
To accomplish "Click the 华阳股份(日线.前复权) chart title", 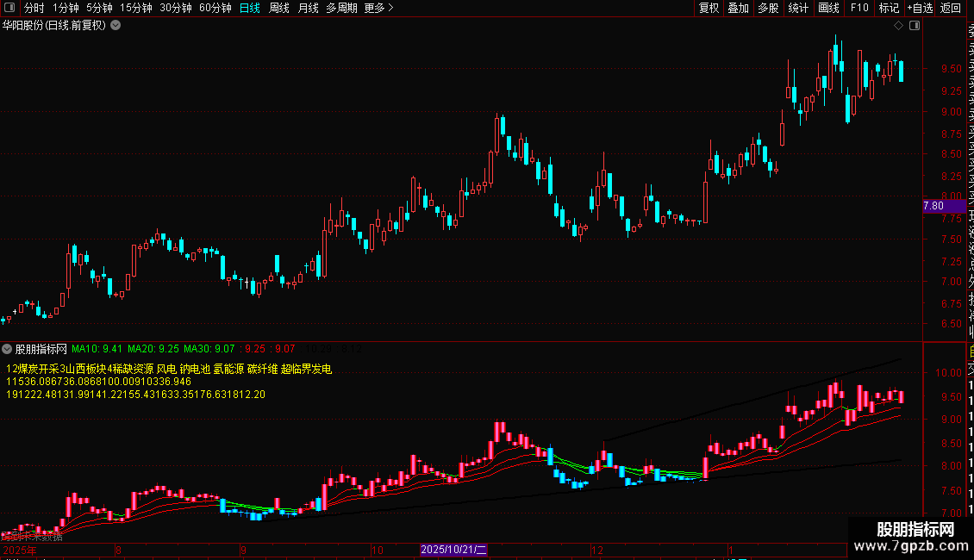I will (x=54, y=26).
